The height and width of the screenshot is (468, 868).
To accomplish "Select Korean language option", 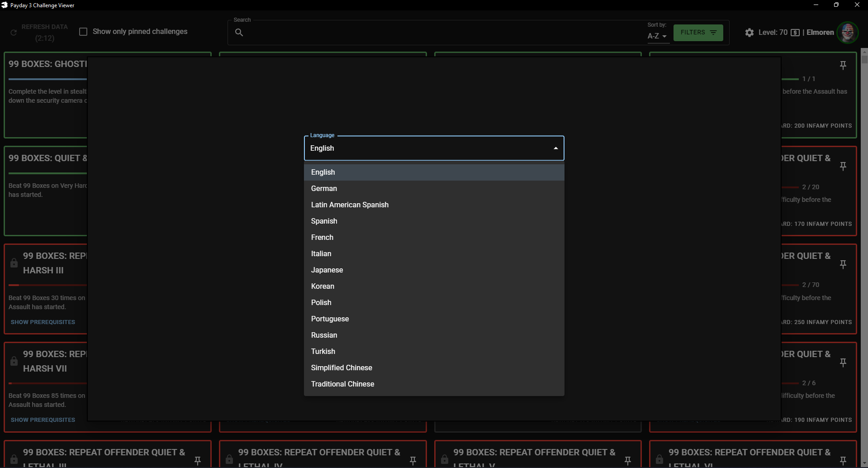I will (434, 287).
